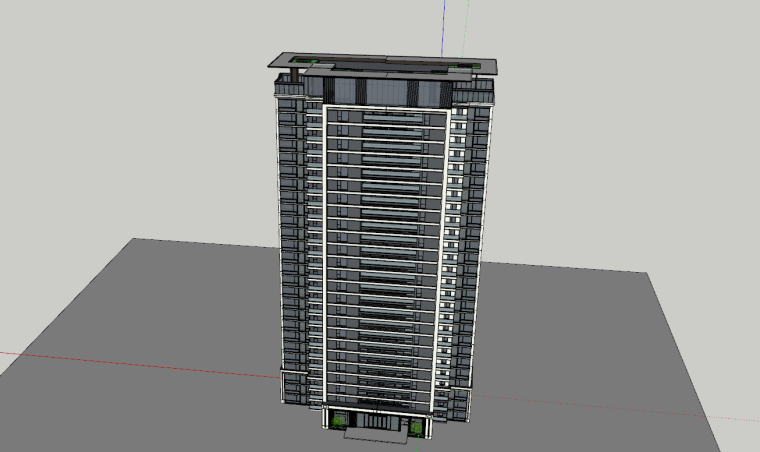760x452 pixels.
Task: Click the white vertical frame on the left of the facade
Action: point(323,250)
